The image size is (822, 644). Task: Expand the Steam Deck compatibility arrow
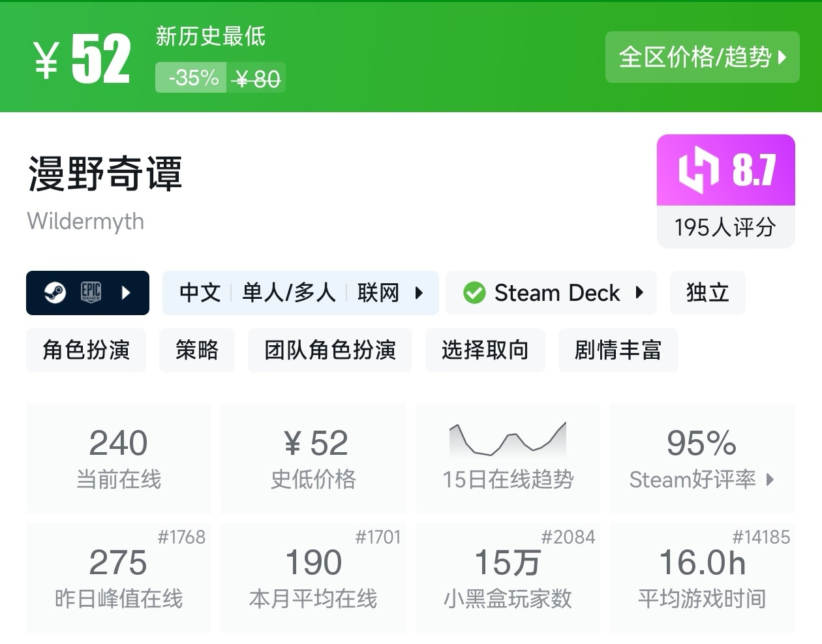coord(639,293)
